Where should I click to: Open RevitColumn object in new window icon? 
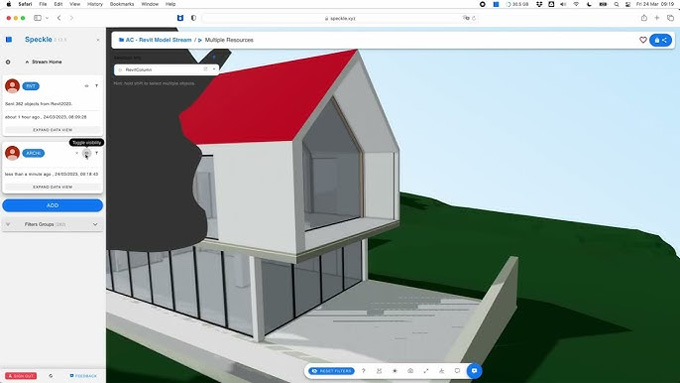coord(206,69)
